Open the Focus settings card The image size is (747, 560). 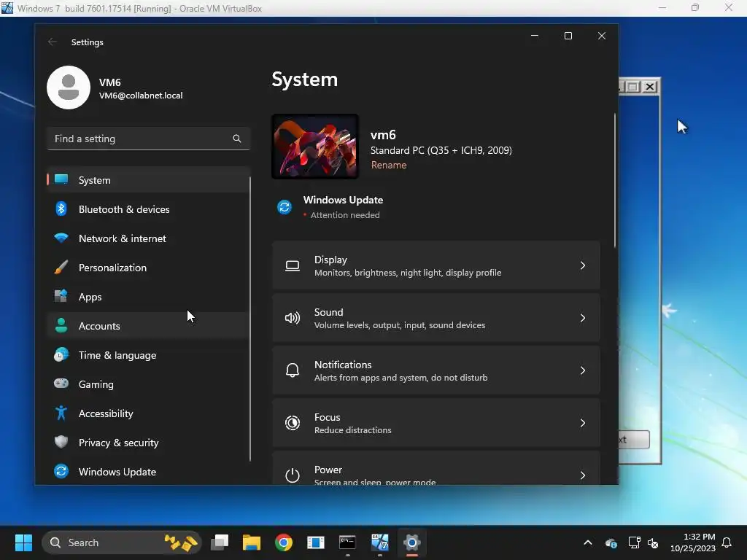[x=436, y=423]
